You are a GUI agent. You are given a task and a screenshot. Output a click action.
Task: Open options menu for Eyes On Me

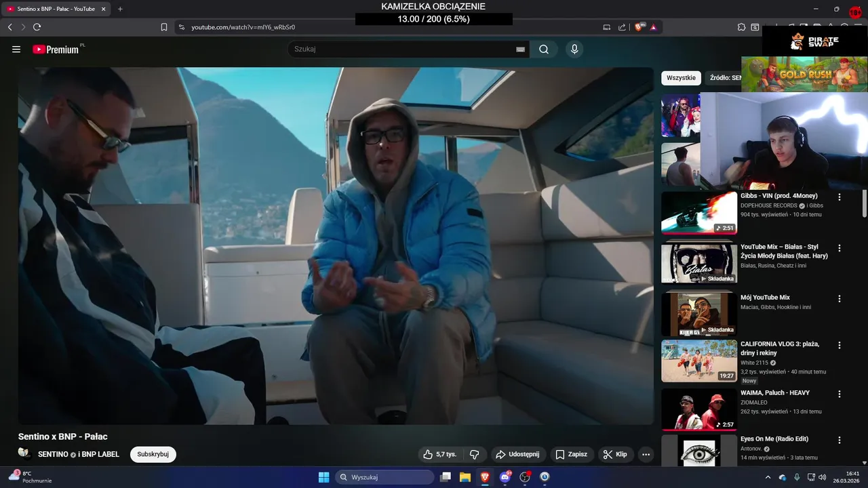(840, 440)
